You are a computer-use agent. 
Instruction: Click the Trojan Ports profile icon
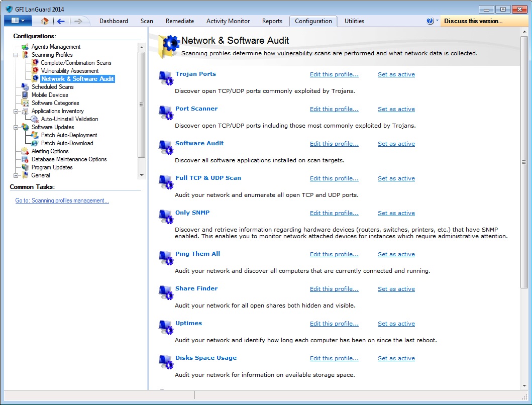pos(166,78)
